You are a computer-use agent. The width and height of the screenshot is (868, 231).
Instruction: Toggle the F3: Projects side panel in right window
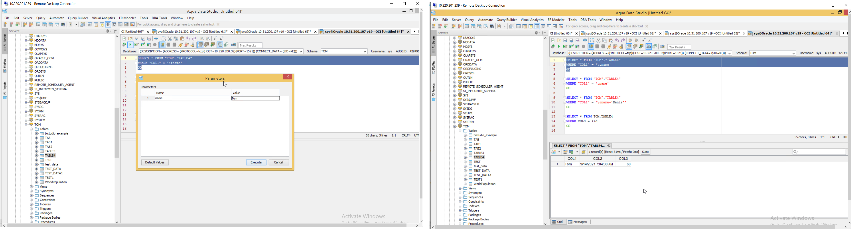click(434, 92)
